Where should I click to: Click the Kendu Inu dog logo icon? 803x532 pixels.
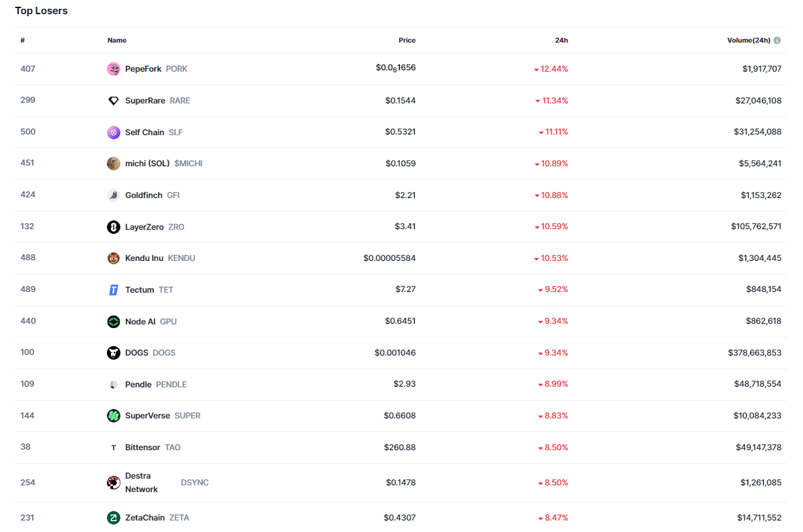[114, 258]
